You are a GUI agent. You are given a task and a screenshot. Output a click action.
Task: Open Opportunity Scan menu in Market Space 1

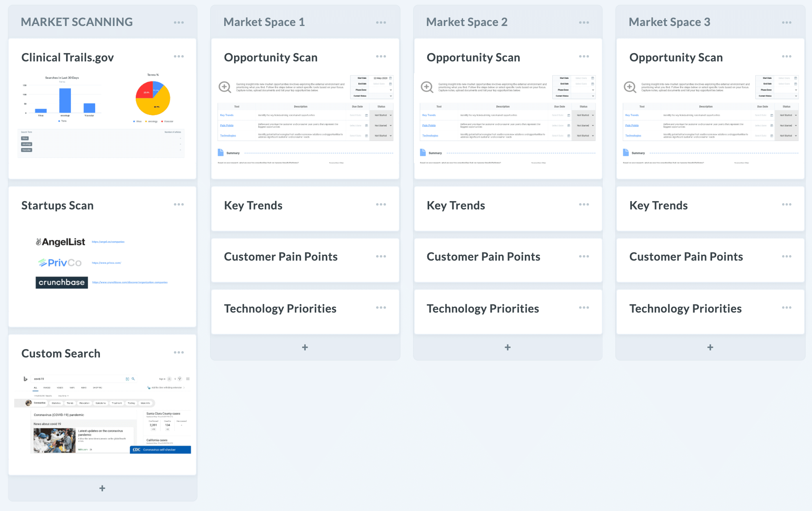coord(381,56)
